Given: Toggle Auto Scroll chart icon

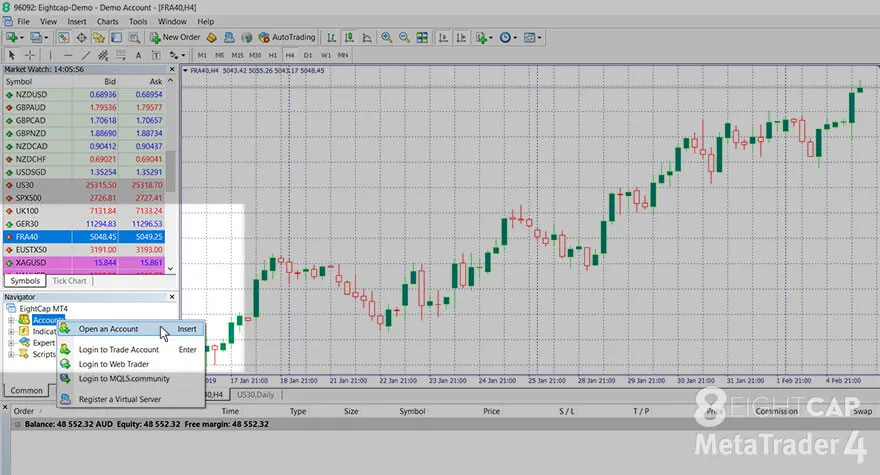Looking at the screenshot, I should 443,38.
